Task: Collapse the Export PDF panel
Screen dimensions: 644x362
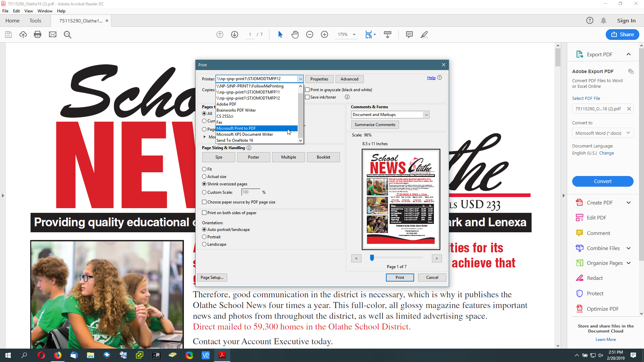Action: point(629,54)
